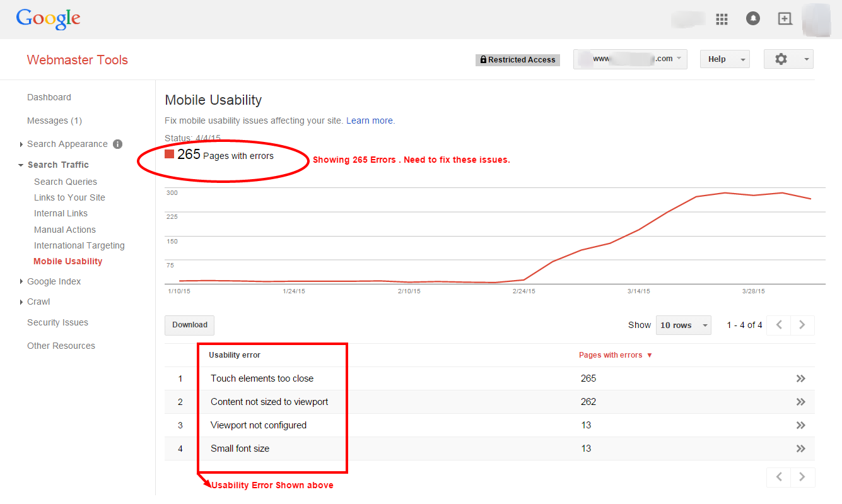The width and height of the screenshot is (842, 504).
Task: Open the Touch elements too close error
Action: coord(262,378)
